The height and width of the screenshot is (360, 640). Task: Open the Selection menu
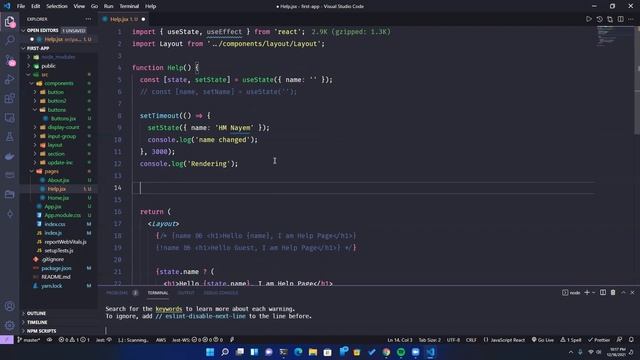57,6
